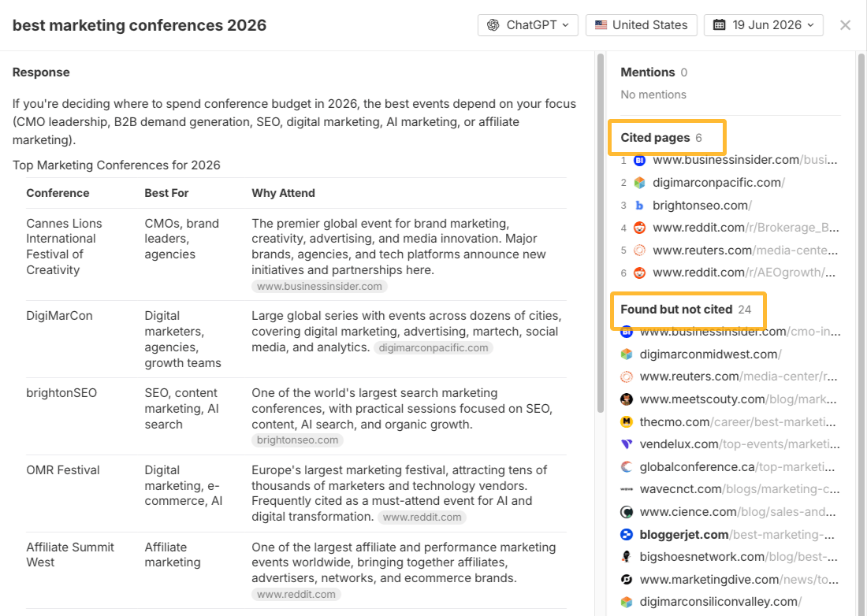Open vendelux.com/top-events/marketi... link
This screenshot has height=616, width=867.
740,444
